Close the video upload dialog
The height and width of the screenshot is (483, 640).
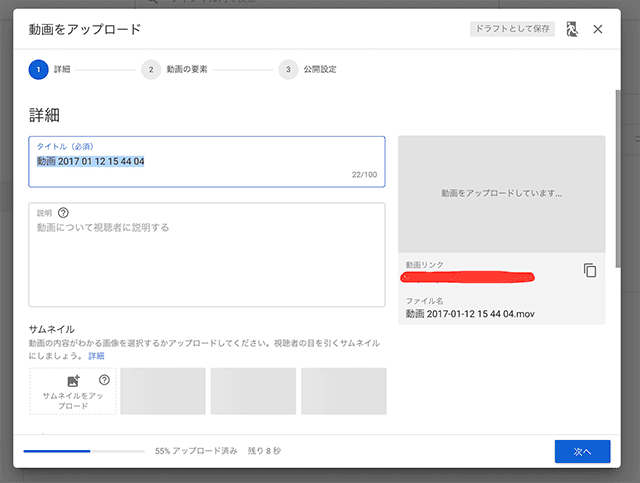[598, 29]
